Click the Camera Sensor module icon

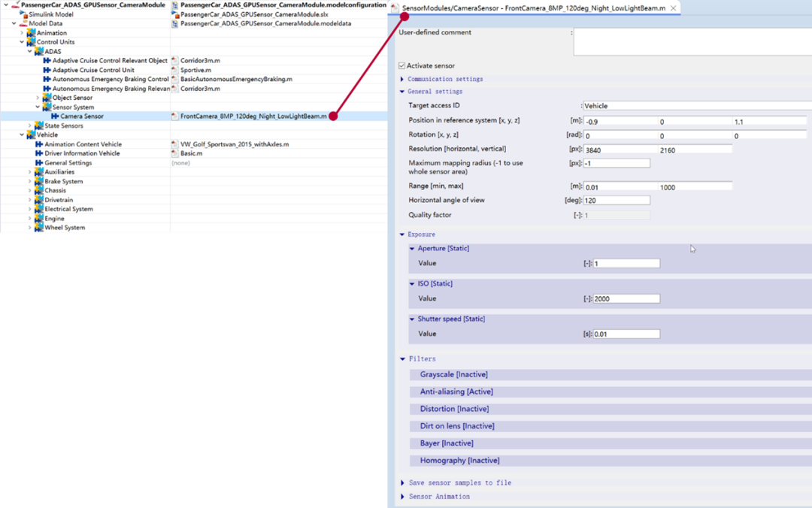pos(54,116)
